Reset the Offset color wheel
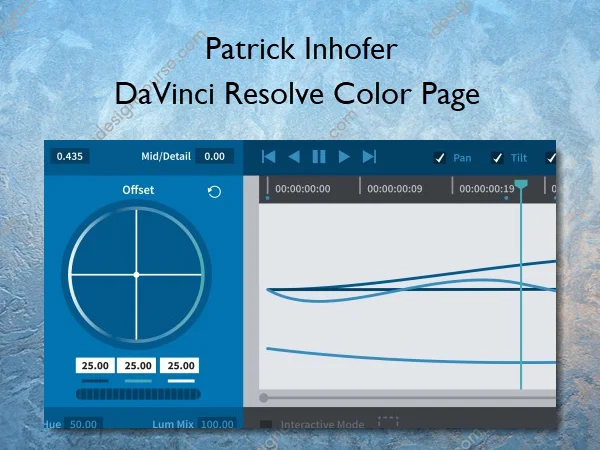The width and height of the screenshot is (600, 450). pos(214,191)
